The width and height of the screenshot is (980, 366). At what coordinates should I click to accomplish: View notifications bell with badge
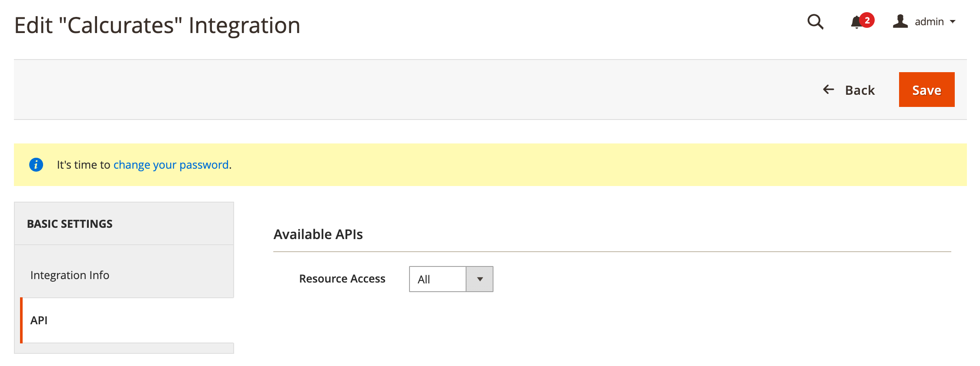click(x=862, y=21)
